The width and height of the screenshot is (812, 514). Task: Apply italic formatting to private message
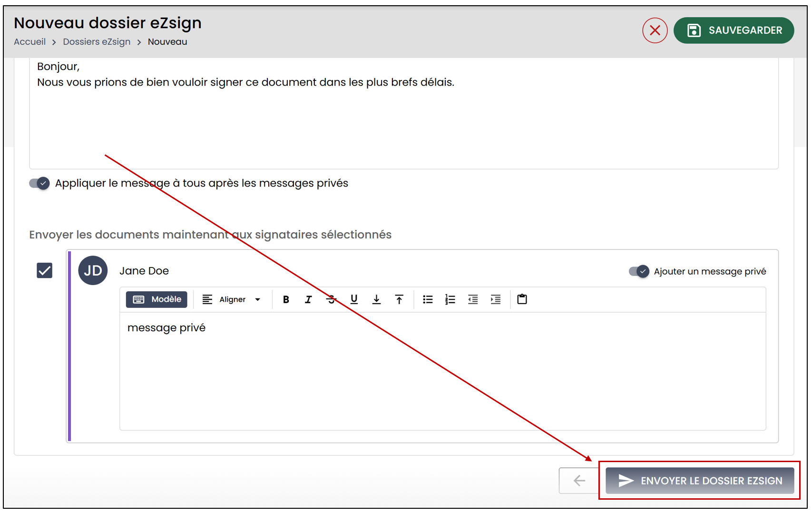point(308,299)
